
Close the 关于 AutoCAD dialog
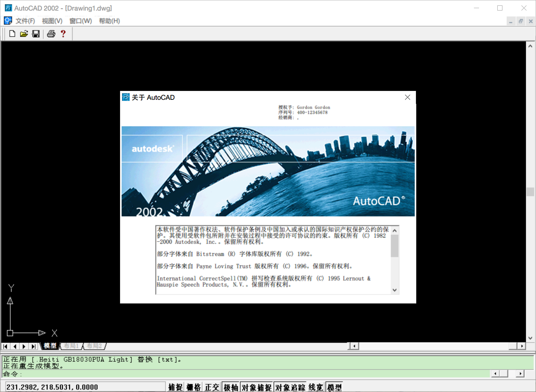[x=407, y=97]
